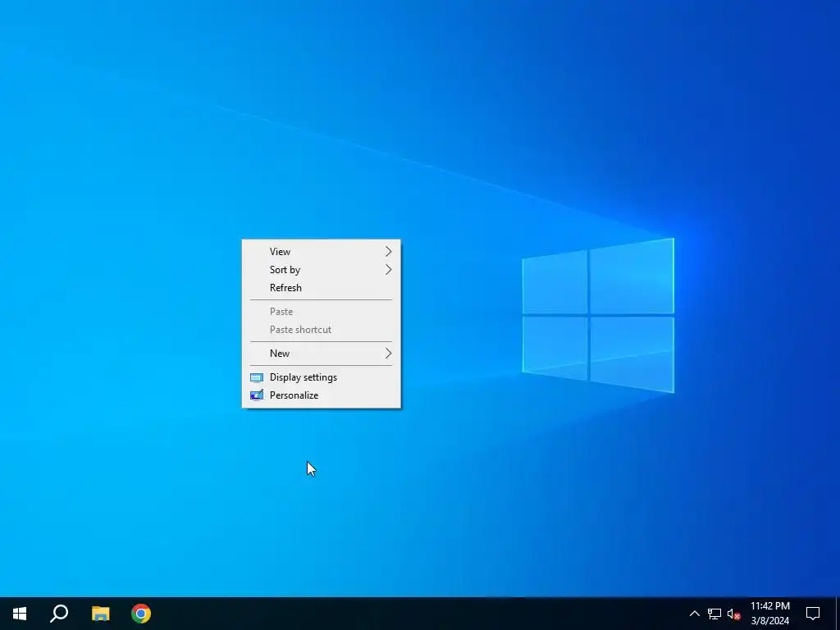Open taskbar Search magnifier
The width and height of the screenshot is (840, 630).
pos(59,614)
